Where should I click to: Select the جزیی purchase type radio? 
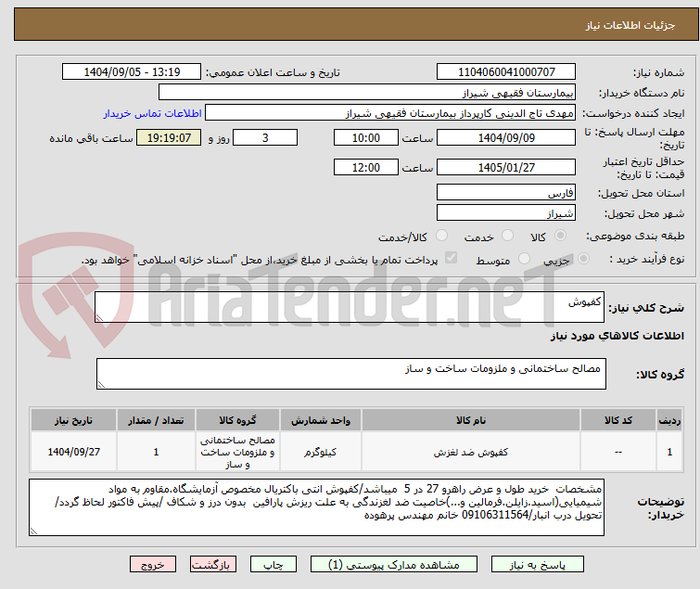pos(583,259)
